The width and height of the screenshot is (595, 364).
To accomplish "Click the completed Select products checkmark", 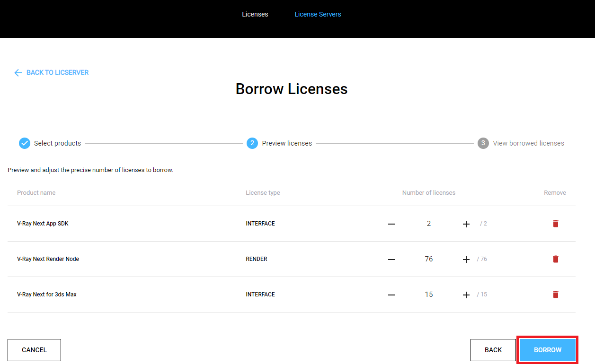I will [25, 143].
